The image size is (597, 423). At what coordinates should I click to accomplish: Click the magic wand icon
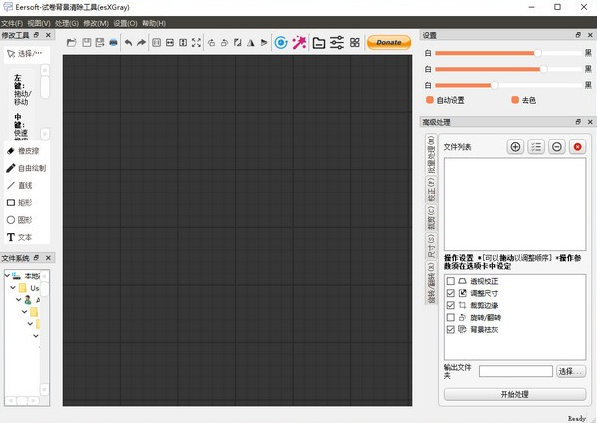point(299,43)
